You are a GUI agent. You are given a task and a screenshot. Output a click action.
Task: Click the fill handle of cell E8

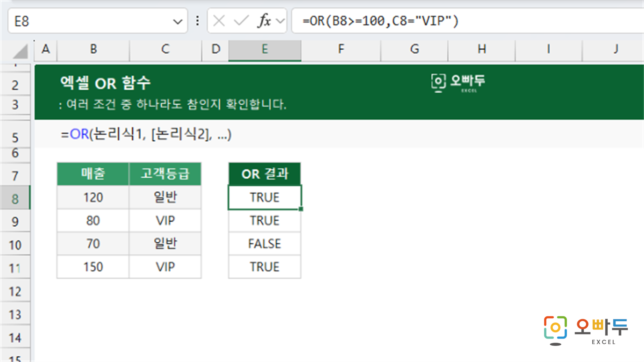coord(301,209)
